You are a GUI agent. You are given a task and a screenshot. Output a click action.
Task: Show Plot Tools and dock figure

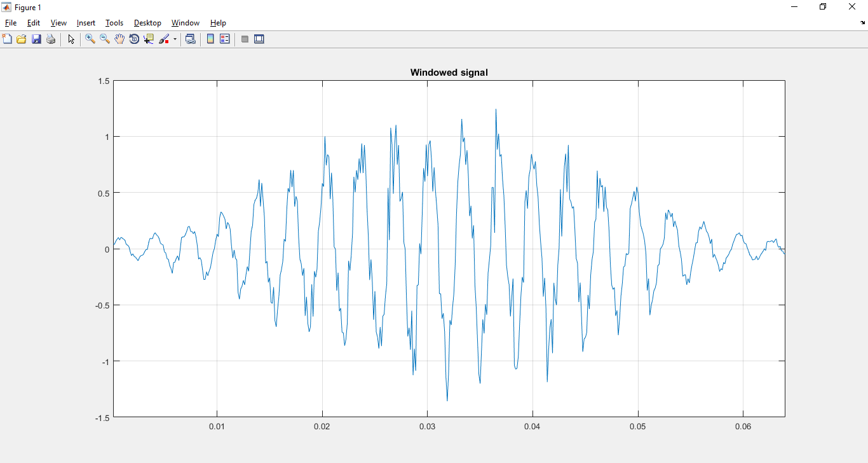259,39
